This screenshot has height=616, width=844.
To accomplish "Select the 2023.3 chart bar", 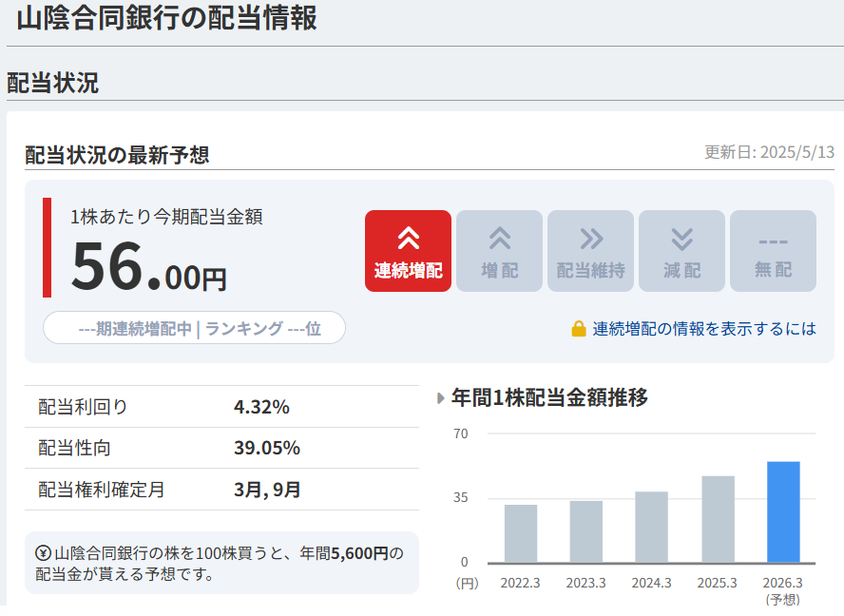I will [586, 532].
